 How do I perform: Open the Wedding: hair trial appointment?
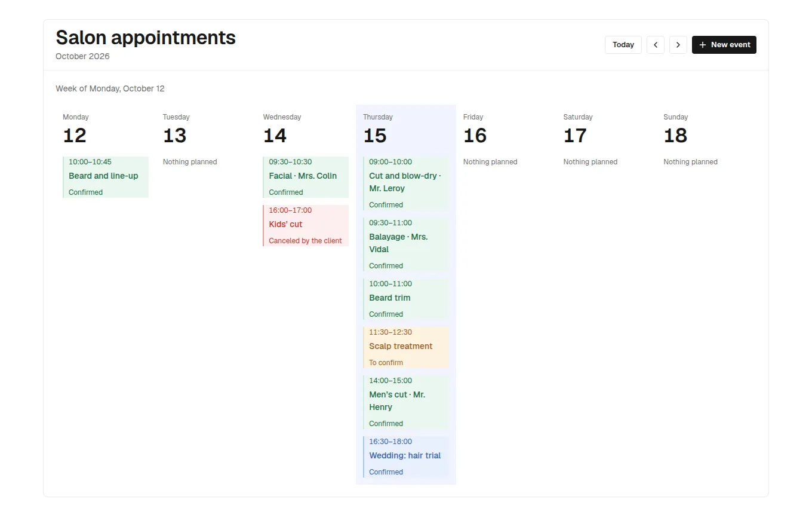click(406, 457)
